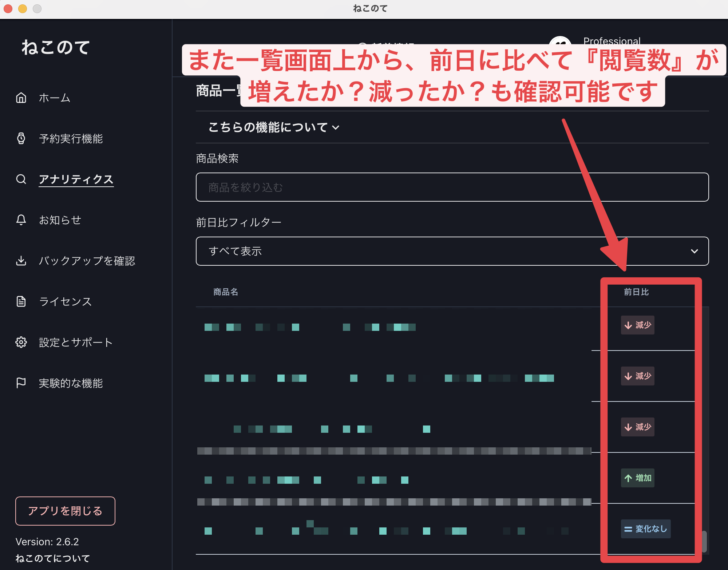Click the 前日比 column header
This screenshot has height=570, width=728.
coord(636,292)
